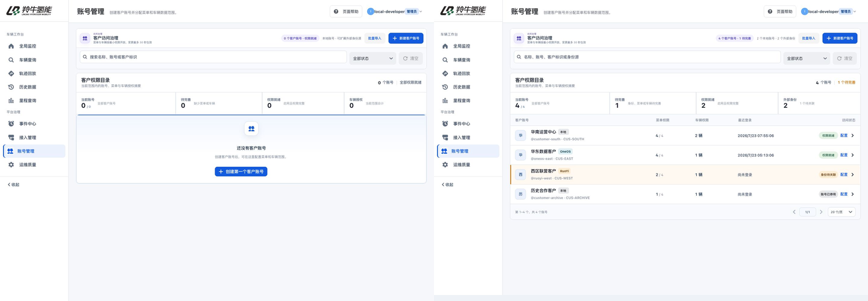Go to previous page arrow in pagination
The width and height of the screenshot is (868, 301).
pos(794,212)
